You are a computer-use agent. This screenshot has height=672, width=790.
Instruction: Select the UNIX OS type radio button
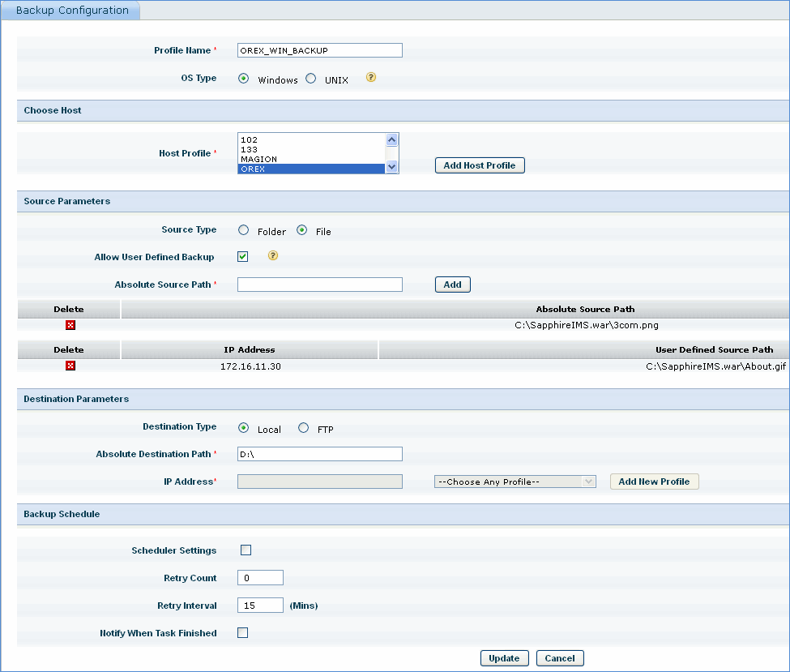pyautogui.click(x=310, y=79)
